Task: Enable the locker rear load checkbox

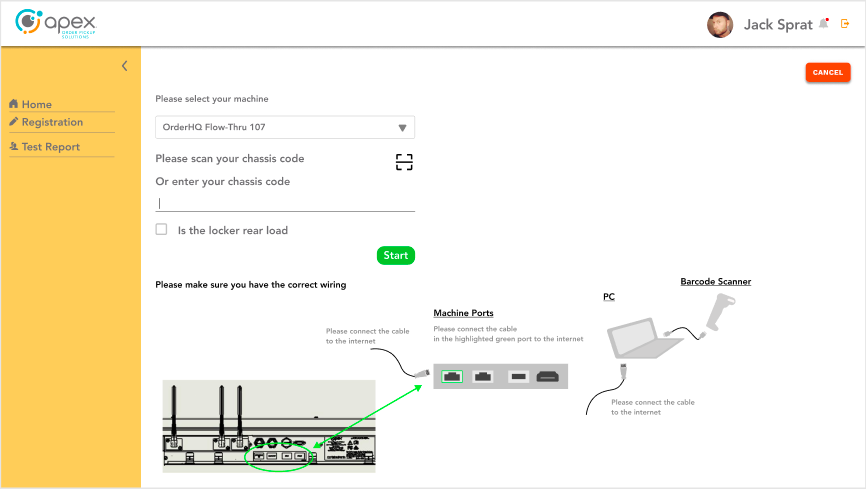Action: coord(161,230)
